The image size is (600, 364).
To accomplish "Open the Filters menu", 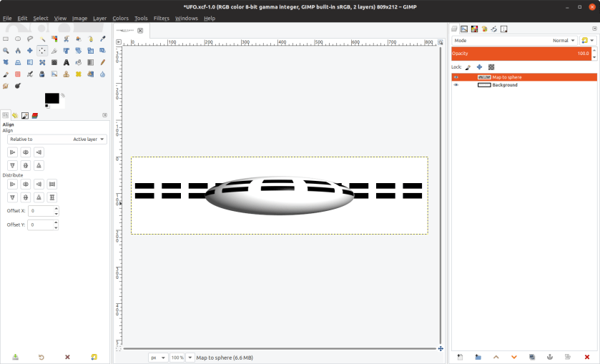I will (161, 18).
